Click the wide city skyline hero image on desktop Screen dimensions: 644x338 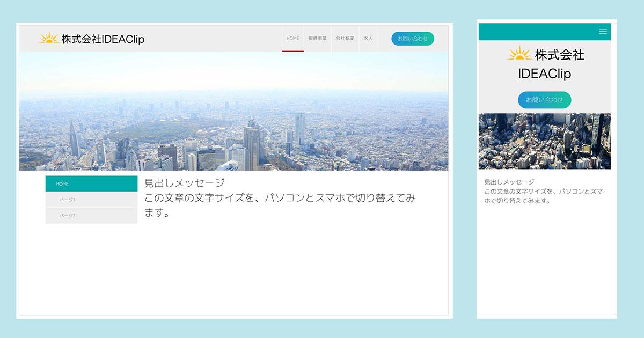(233, 111)
